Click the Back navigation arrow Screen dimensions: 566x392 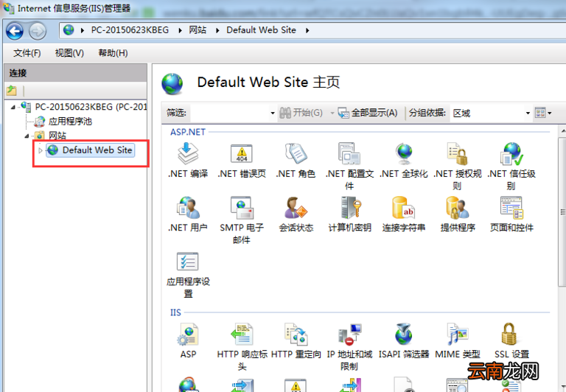[x=15, y=31]
